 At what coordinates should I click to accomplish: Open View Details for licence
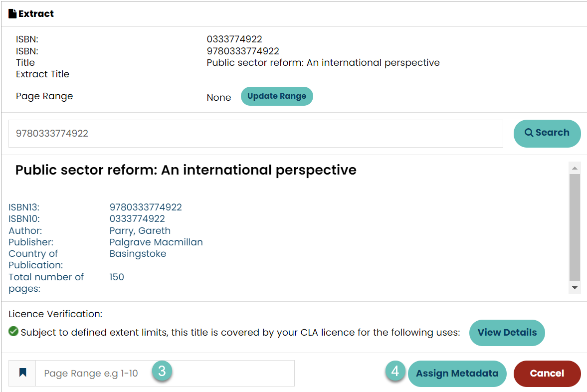[x=507, y=333]
